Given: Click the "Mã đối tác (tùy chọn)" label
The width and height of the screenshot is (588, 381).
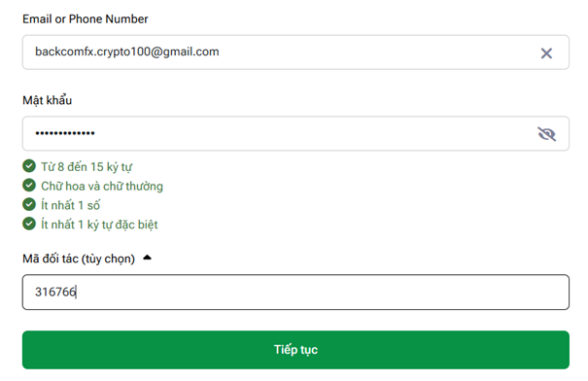Looking at the screenshot, I should [x=79, y=259].
